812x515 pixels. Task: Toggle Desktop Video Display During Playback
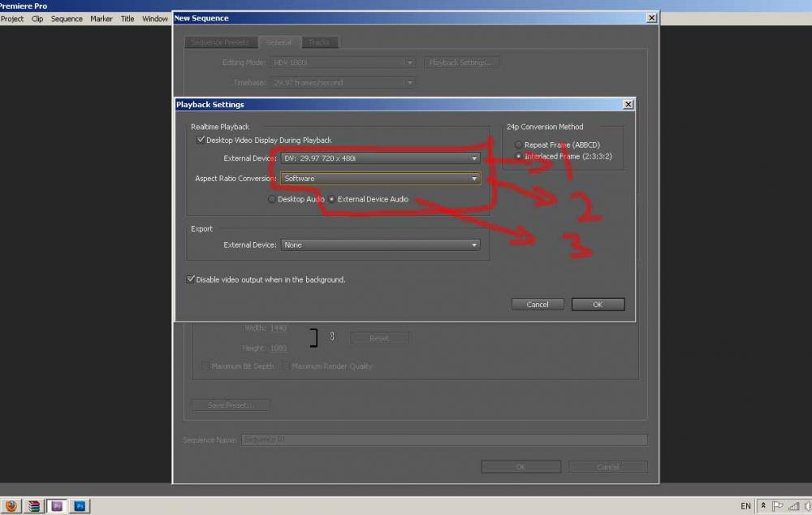[201, 140]
